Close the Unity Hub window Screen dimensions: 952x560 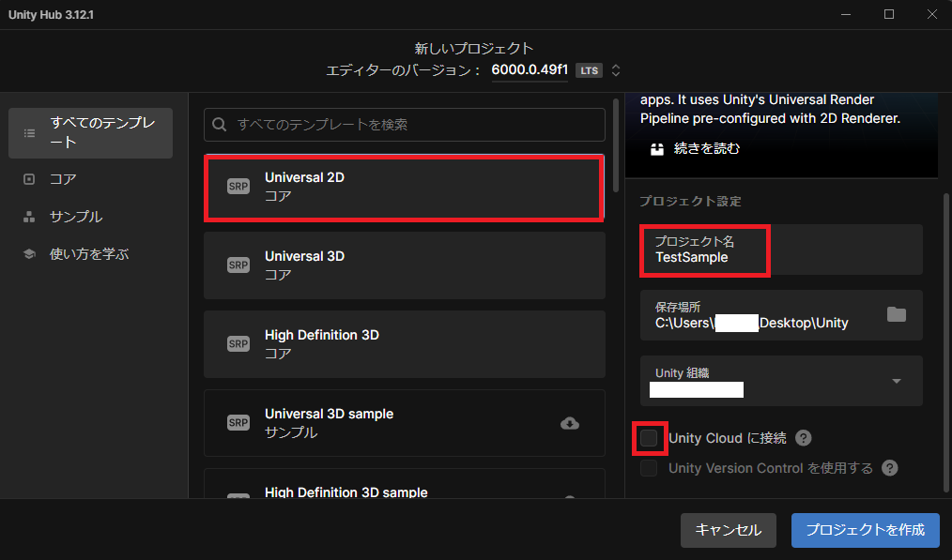[932, 15]
